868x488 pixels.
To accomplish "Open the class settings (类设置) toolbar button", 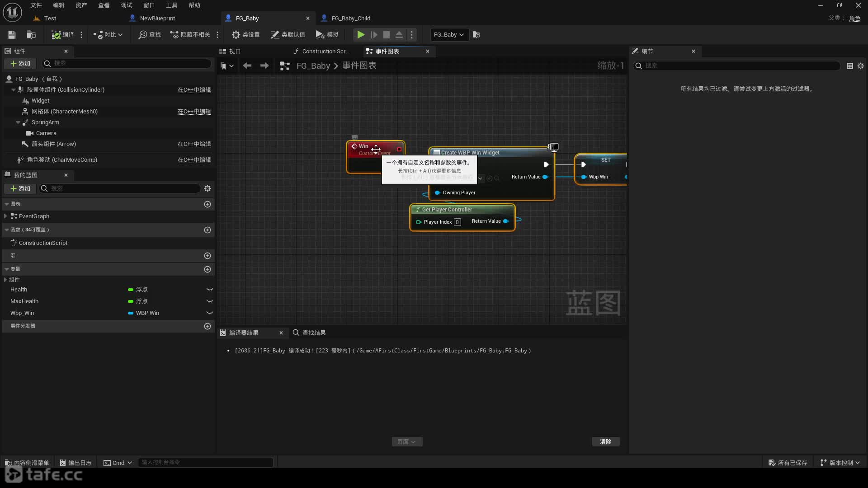I will pyautogui.click(x=245, y=35).
